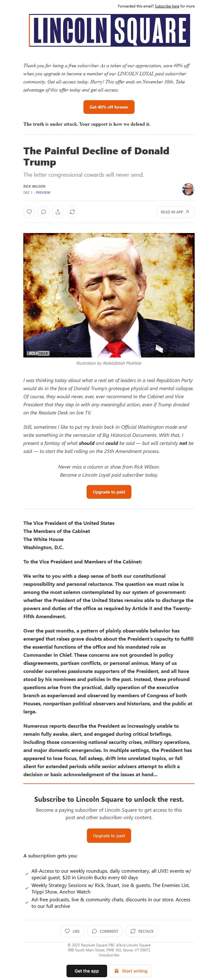Select author name RICK WILSON
The height and width of the screenshot is (980, 218).
click(34, 186)
